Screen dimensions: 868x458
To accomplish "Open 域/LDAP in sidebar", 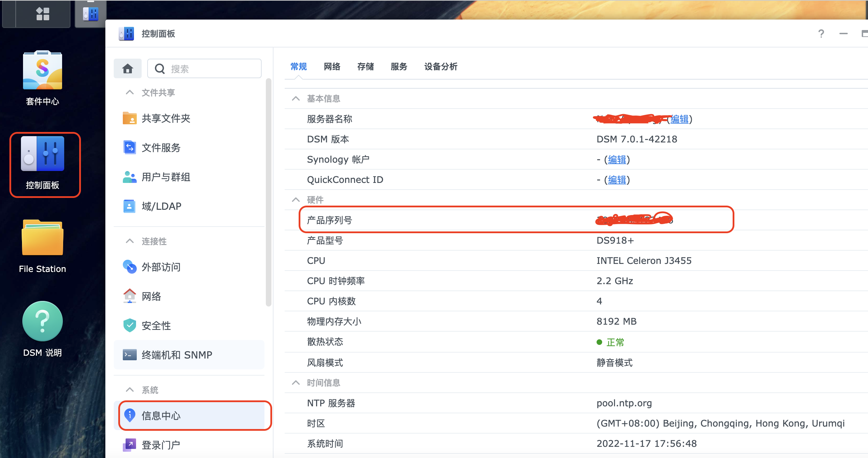I will [189, 206].
